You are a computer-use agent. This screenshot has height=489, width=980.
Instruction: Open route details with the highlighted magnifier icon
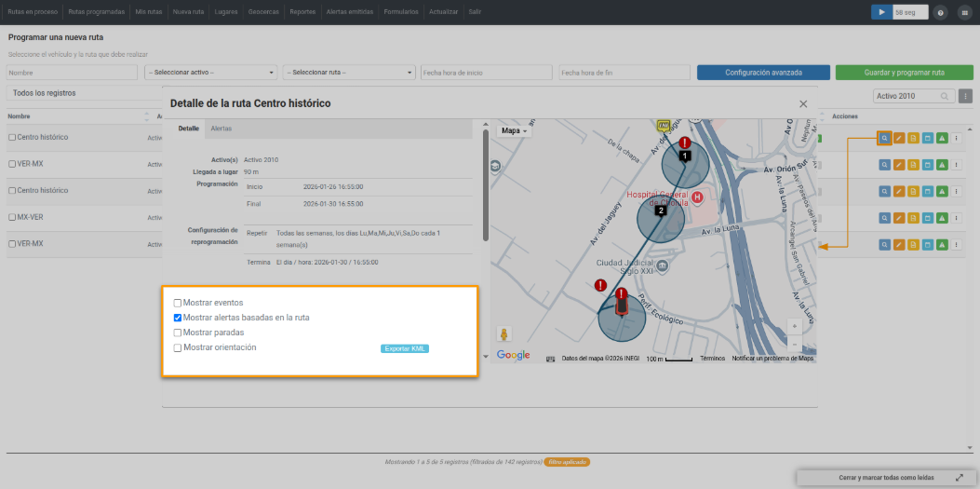[x=884, y=138]
